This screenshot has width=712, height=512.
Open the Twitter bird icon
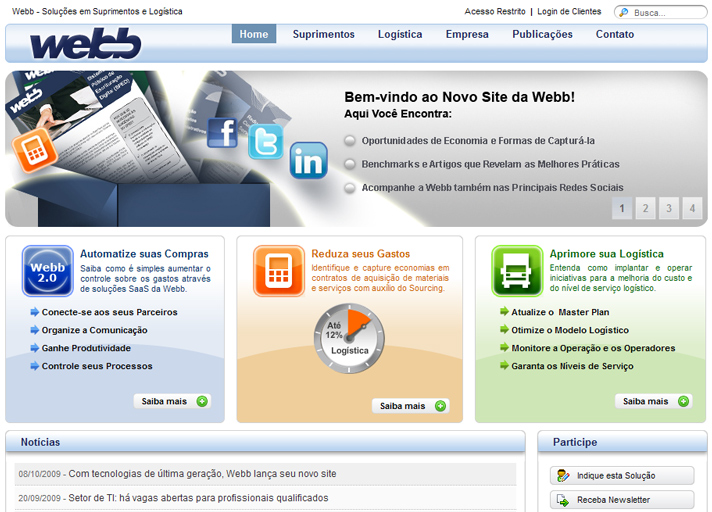pos(266,142)
